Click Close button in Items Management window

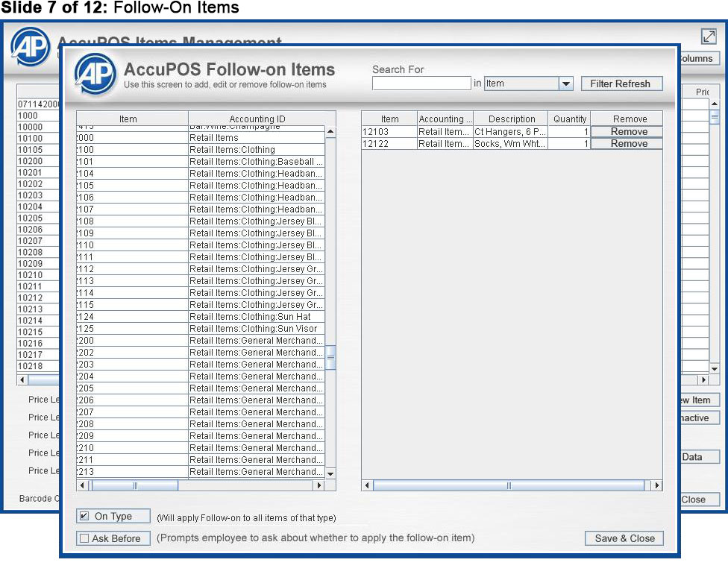(x=700, y=500)
